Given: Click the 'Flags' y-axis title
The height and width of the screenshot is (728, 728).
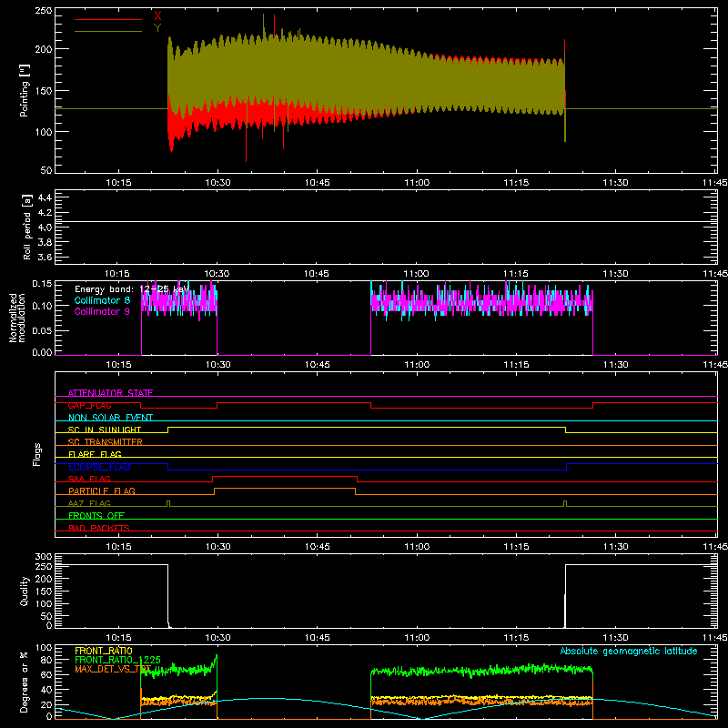Looking at the screenshot, I should pyautogui.click(x=37, y=454).
